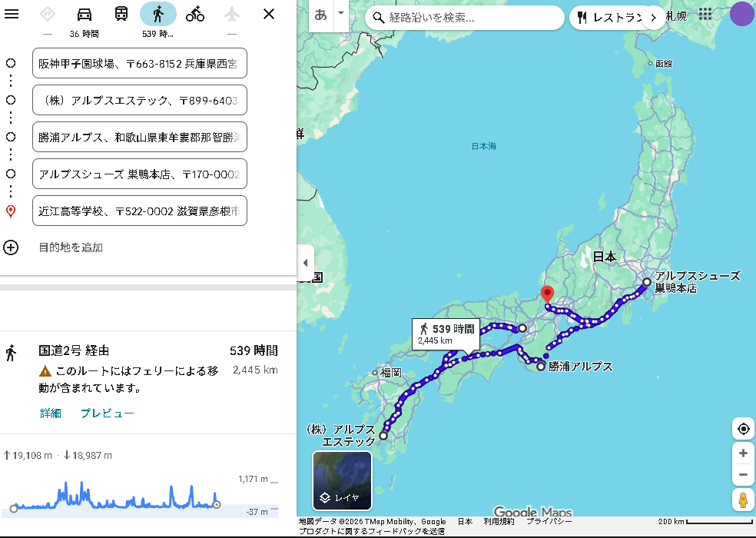This screenshot has width=756, height=538.
Task: Zoom in the map with plus button
Action: coord(743,453)
